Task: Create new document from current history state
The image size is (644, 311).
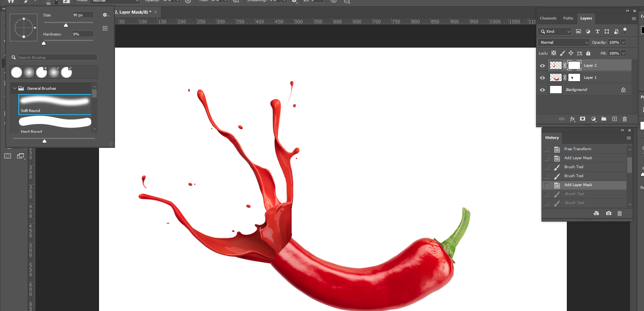Action: pyautogui.click(x=596, y=213)
